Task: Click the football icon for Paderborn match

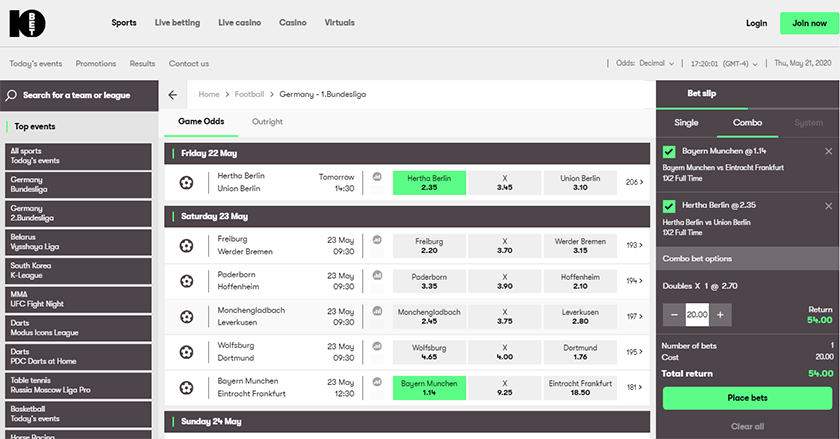Action: (186, 281)
